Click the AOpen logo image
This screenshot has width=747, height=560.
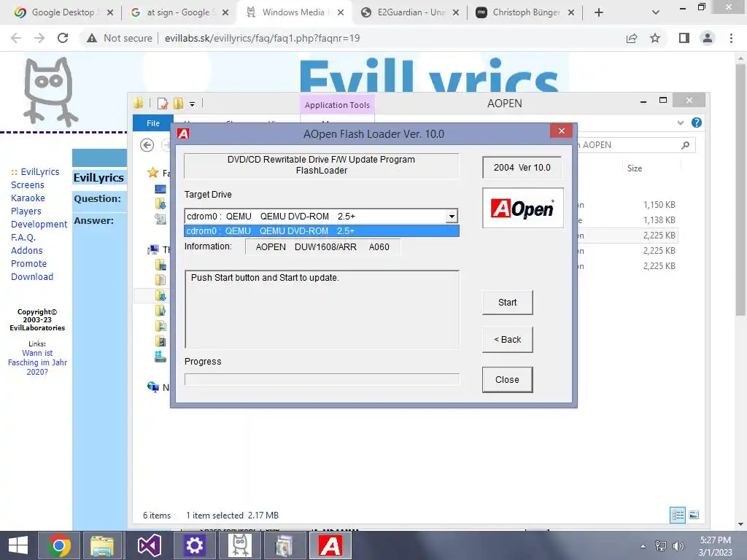click(x=522, y=208)
